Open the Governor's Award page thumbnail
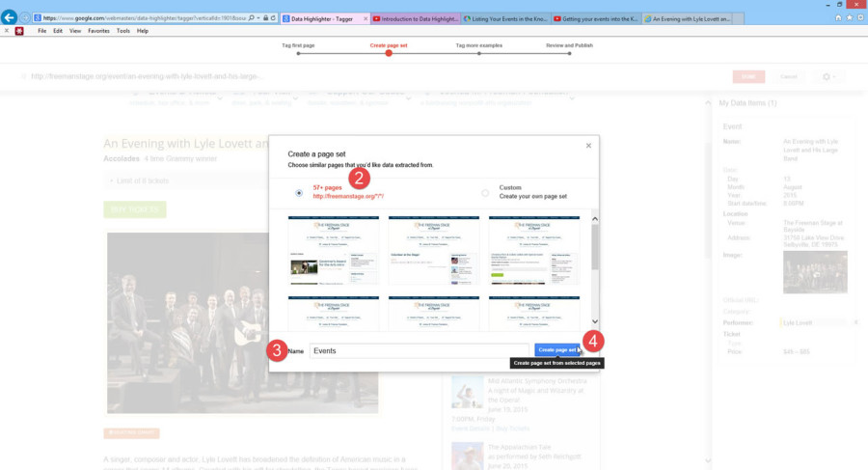 [x=334, y=250]
